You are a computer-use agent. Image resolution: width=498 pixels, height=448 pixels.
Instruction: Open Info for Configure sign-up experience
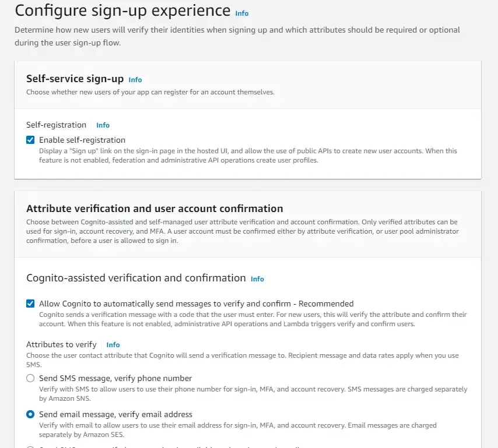tap(241, 13)
